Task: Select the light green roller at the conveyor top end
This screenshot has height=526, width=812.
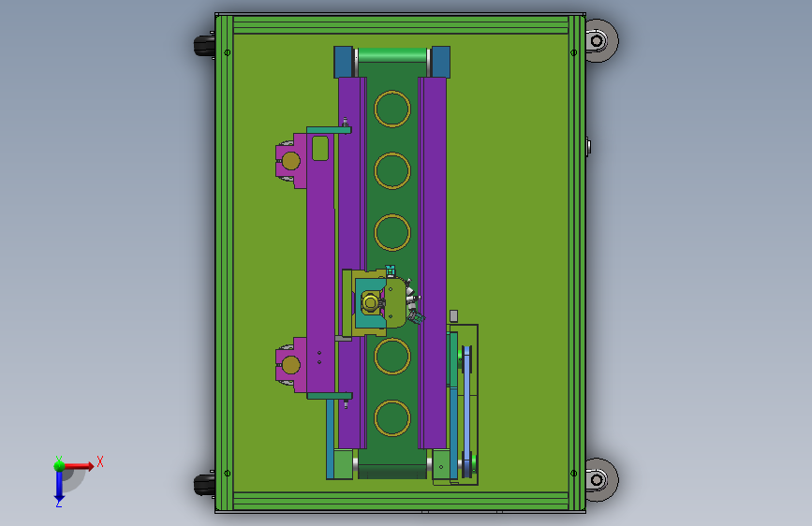Action: pyautogui.click(x=392, y=55)
